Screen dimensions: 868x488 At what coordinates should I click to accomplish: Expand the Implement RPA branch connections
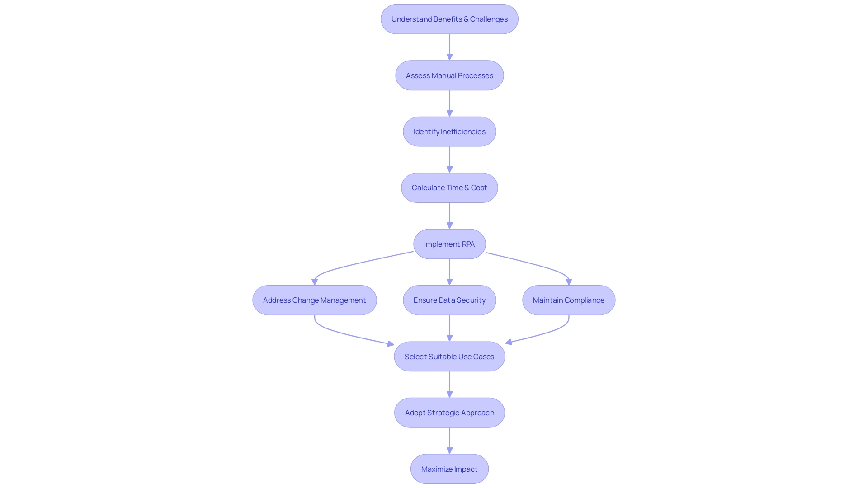(449, 244)
